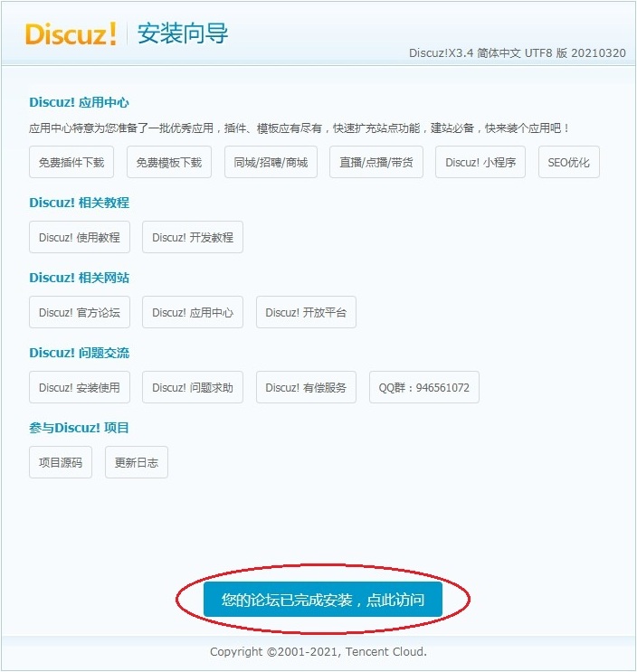The width and height of the screenshot is (637, 672).
Task: Open 项目源码 button
Action: pos(61,462)
